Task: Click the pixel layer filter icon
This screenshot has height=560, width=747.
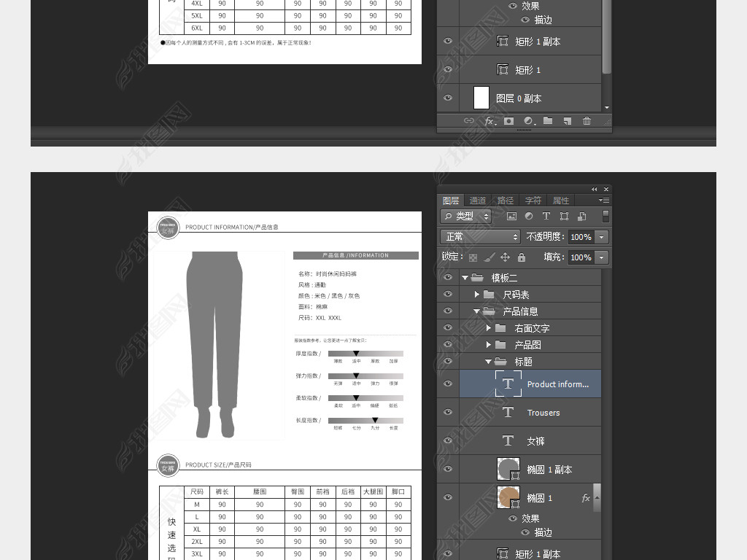Action: tap(511, 217)
